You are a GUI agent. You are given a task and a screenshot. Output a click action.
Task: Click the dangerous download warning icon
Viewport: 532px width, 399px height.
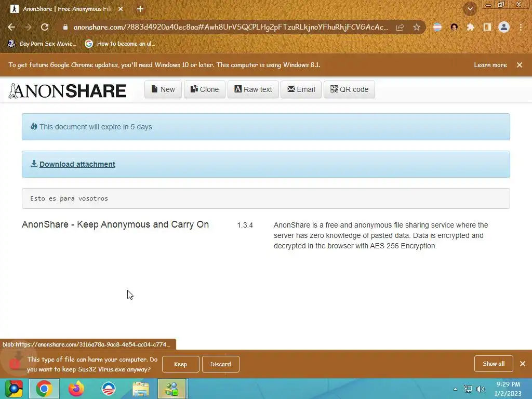[x=14, y=363]
